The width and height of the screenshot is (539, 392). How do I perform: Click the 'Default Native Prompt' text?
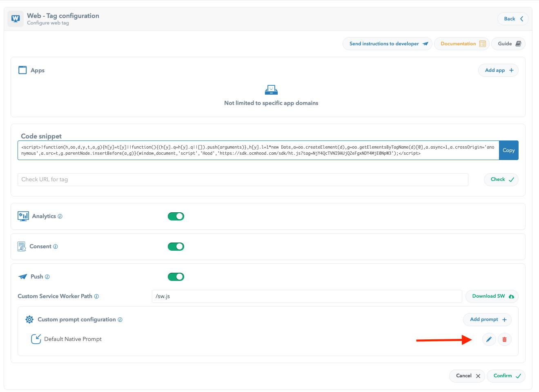(73, 339)
